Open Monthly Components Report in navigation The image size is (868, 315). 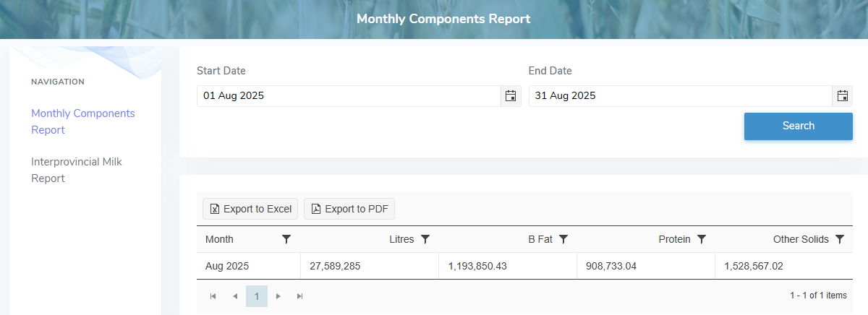pyautogui.click(x=82, y=121)
